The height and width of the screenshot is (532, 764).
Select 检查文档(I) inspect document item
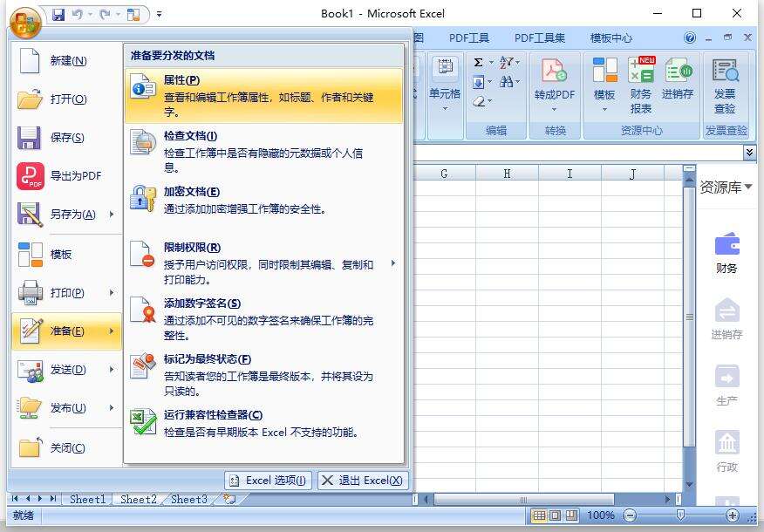tap(263, 152)
